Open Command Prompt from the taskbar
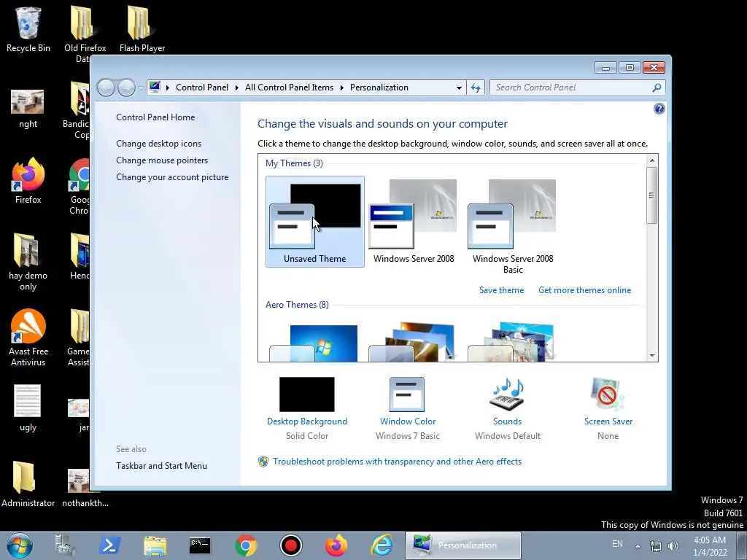 pos(200,545)
